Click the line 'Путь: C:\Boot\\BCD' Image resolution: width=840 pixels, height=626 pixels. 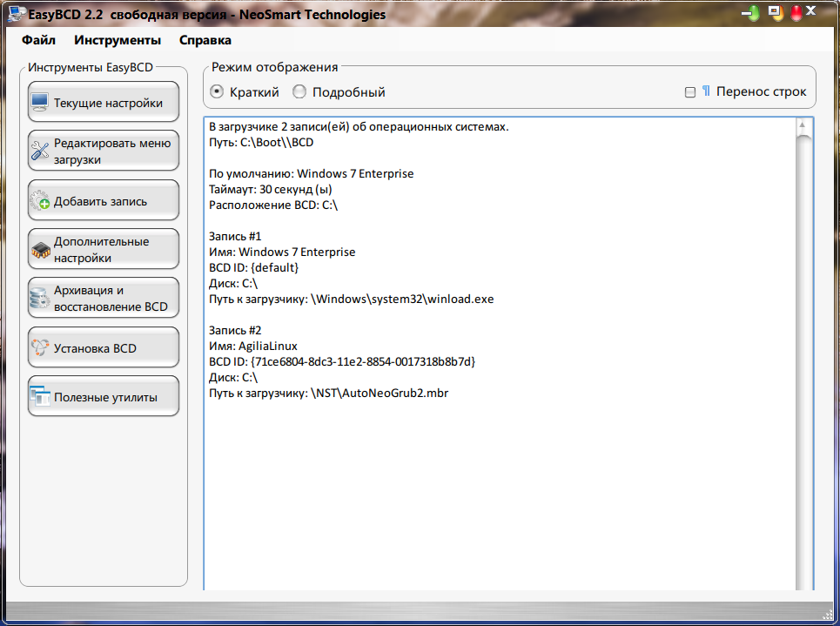coord(261,143)
